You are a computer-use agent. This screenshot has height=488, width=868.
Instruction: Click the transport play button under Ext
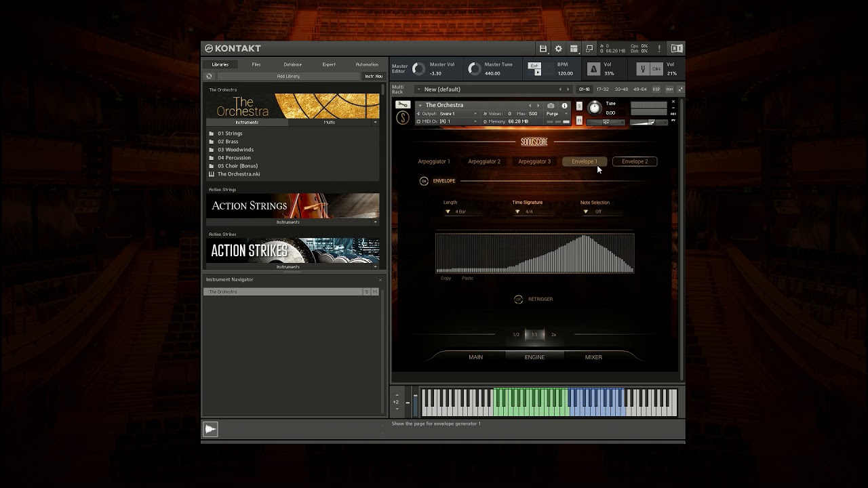[538, 73]
